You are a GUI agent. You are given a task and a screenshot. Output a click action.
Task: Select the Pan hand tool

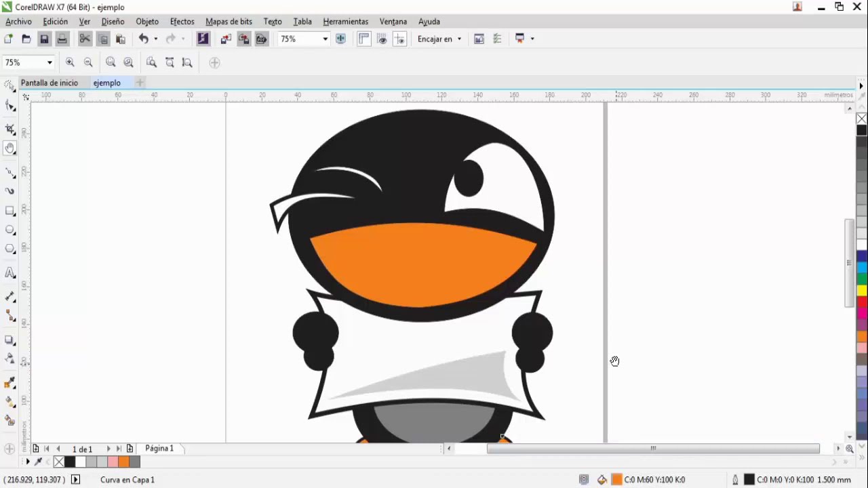tap(9, 148)
